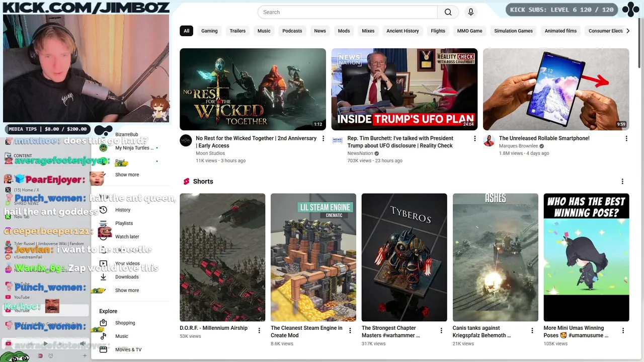Open 'The Unreleased Rollable Smartphone!' title link
This screenshot has height=362, width=644.
544,138
